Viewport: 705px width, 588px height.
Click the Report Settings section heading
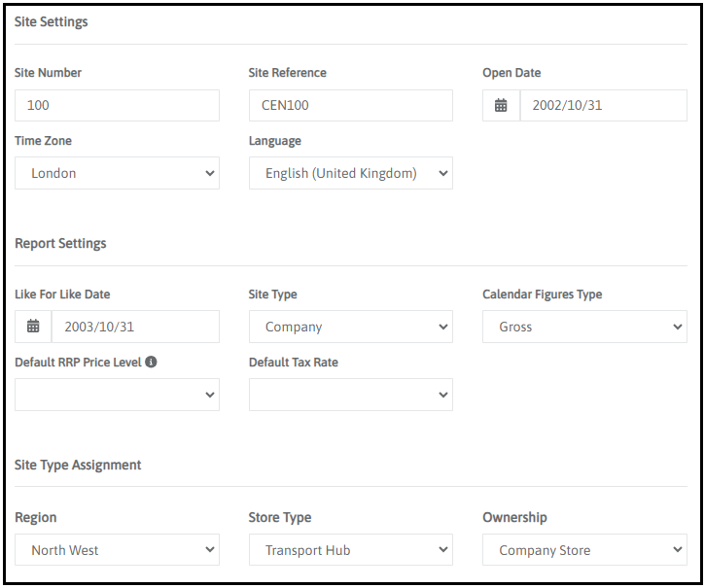[60, 243]
